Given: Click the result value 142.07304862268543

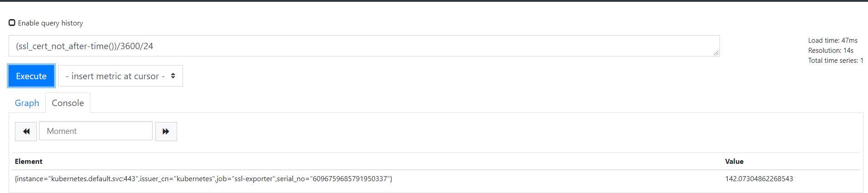Looking at the screenshot, I should coord(759,179).
